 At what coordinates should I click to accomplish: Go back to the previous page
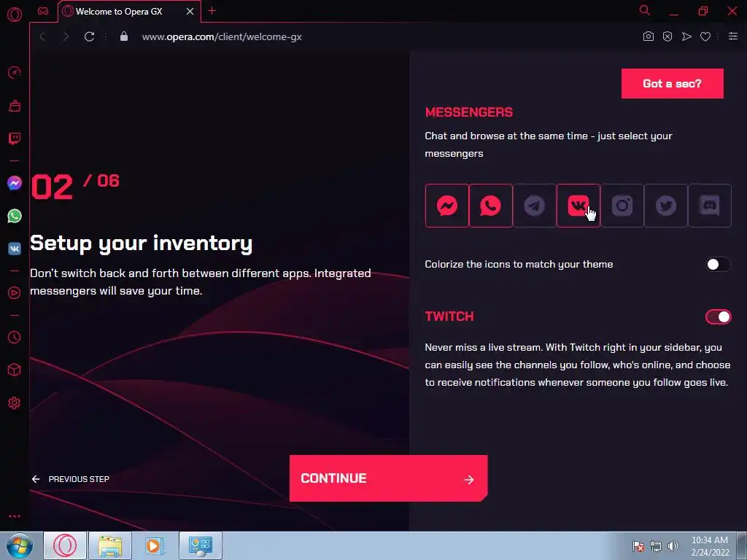point(42,36)
